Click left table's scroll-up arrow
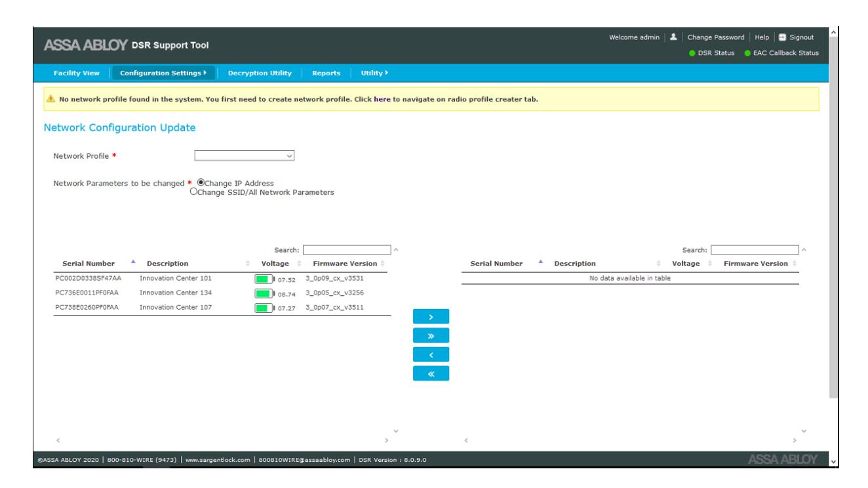The image size is (868, 488). [395, 250]
